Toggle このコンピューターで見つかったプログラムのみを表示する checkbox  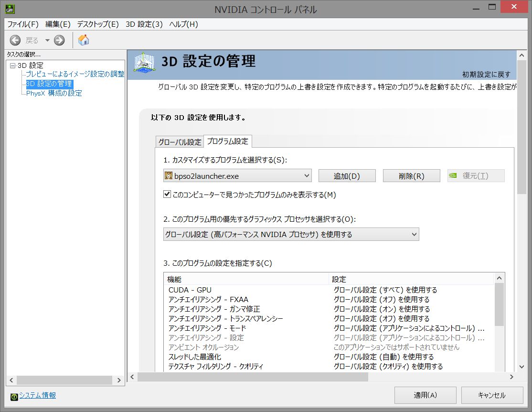click(167, 194)
